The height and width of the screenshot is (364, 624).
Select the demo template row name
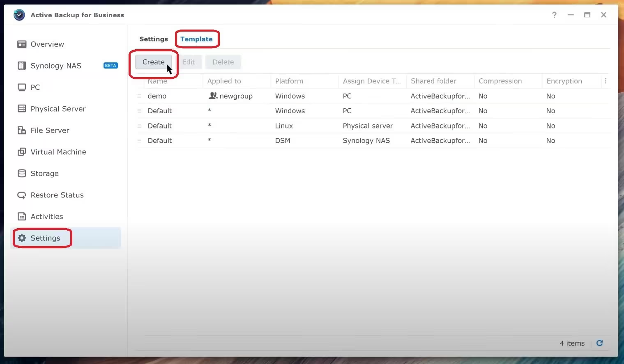pyautogui.click(x=157, y=96)
